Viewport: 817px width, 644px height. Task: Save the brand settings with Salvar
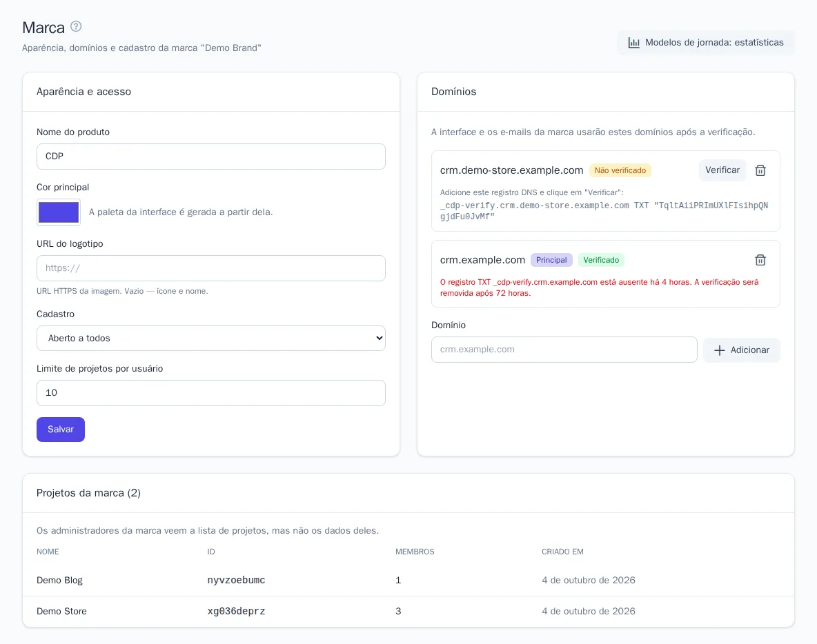click(61, 430)
